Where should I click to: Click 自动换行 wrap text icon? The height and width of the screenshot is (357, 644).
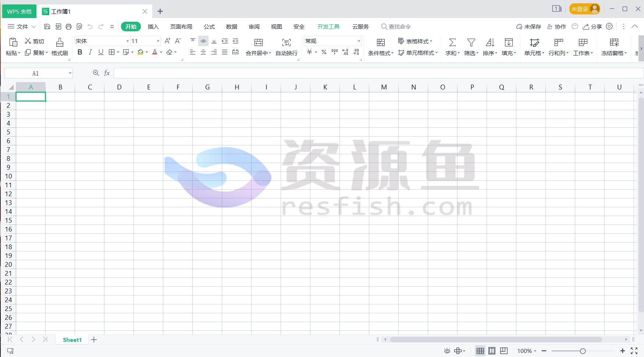[287, 42]
